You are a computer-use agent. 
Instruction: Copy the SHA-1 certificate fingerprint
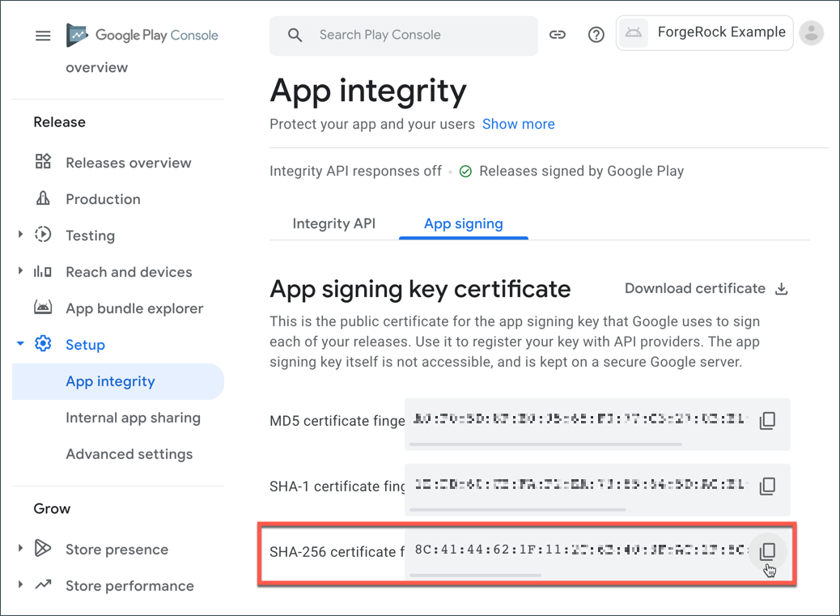[x=767, y=486]
